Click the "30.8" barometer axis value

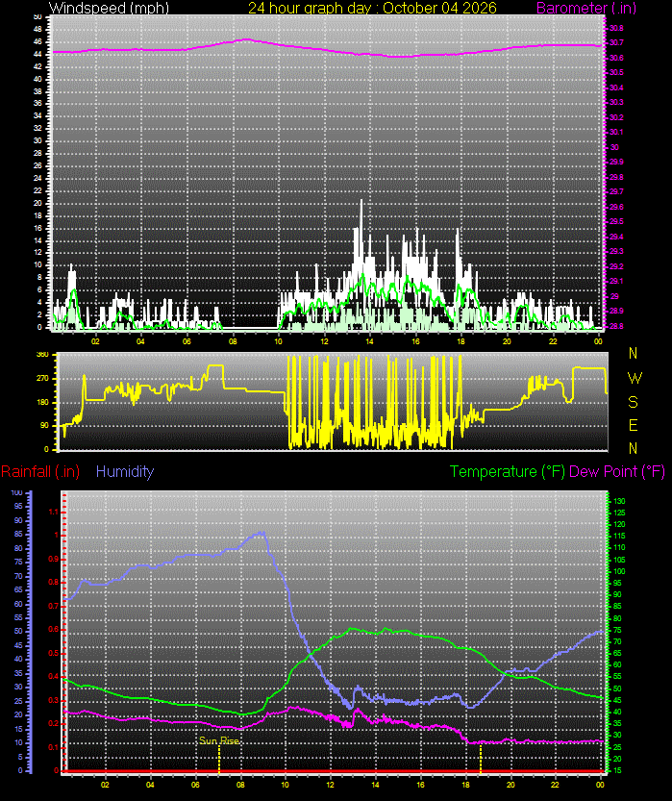coord(616,28)
